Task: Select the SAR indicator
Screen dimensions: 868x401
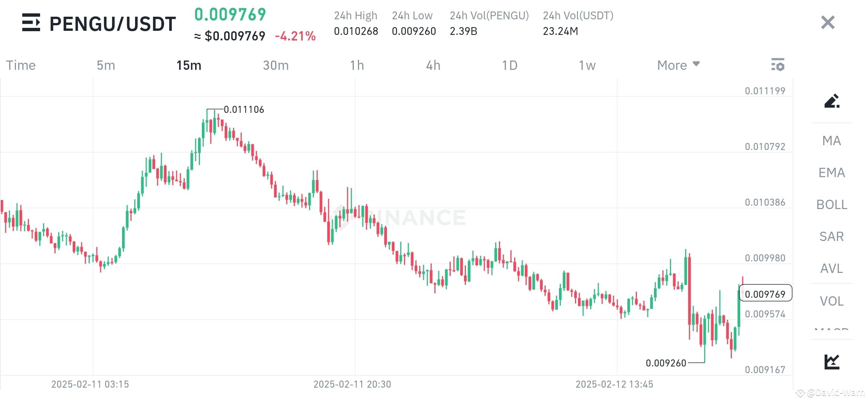Action: coord(831,237)
